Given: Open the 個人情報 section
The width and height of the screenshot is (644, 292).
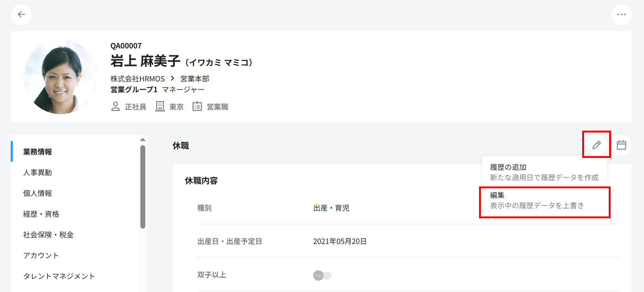Looking at the screenshot, I should click(x=38, y=193).
